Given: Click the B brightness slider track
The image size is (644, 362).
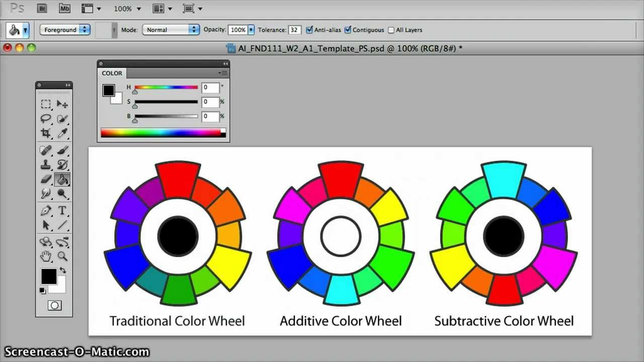Looking at the screenshot, I should pos(166,116).
